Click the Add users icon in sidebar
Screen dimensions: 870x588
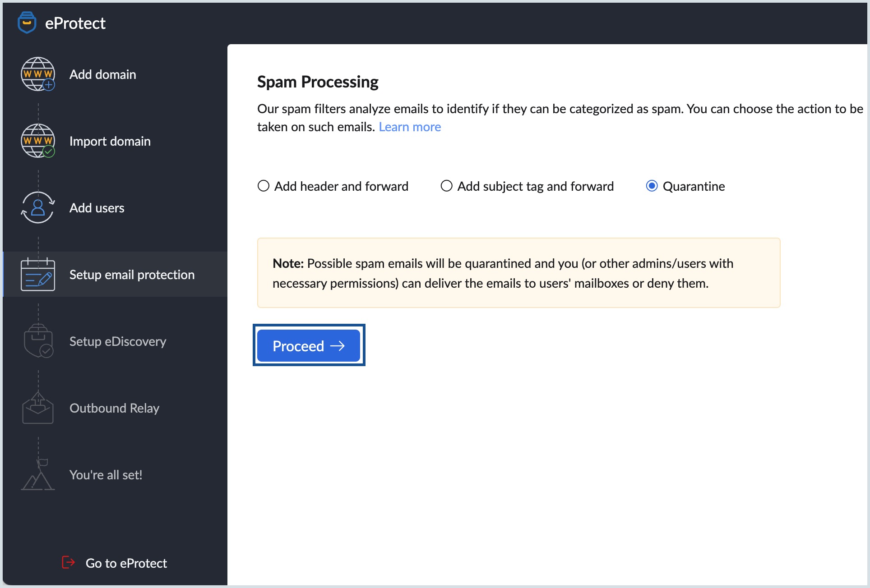pyautogui.click(x=37, y=207)
